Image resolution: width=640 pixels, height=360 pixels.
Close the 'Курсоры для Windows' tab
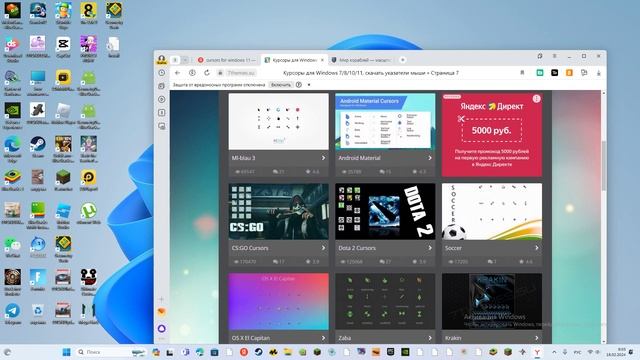[322, 60]
